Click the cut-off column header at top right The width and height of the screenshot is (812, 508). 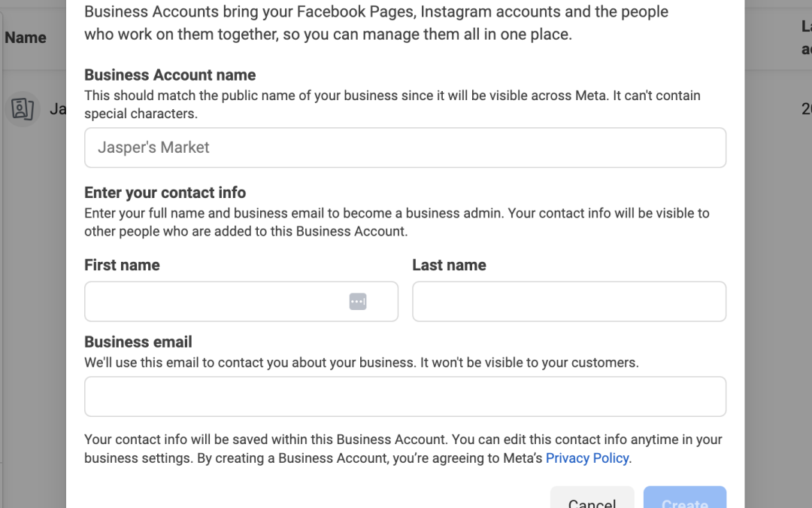[806, 38]
